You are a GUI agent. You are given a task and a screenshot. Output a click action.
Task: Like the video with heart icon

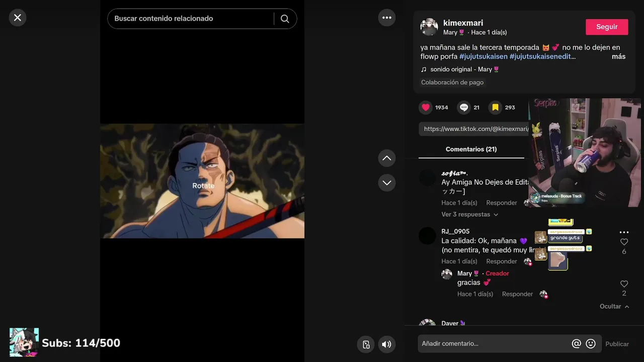click(x=426, y=107)
